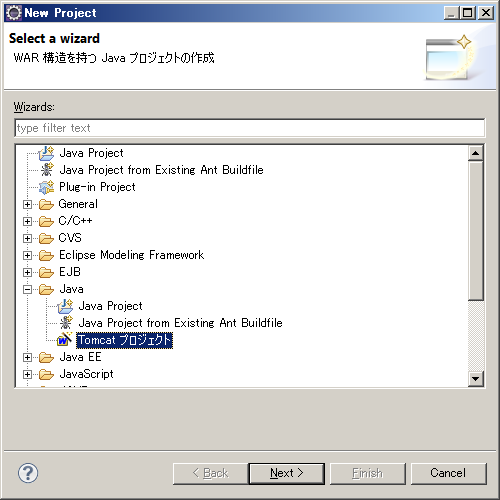
Task: Open help with the question mark icon
Action: 28,473
